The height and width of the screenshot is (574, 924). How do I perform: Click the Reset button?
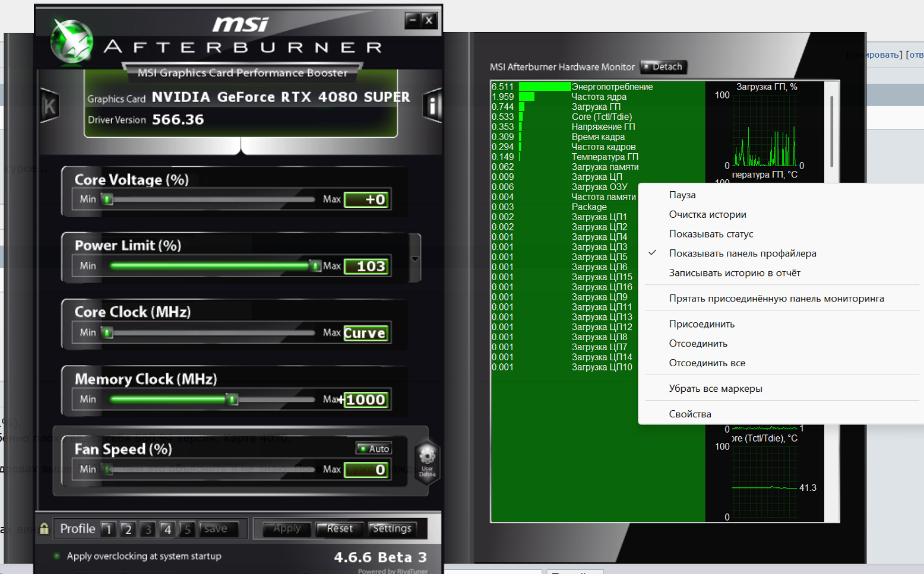339,528
